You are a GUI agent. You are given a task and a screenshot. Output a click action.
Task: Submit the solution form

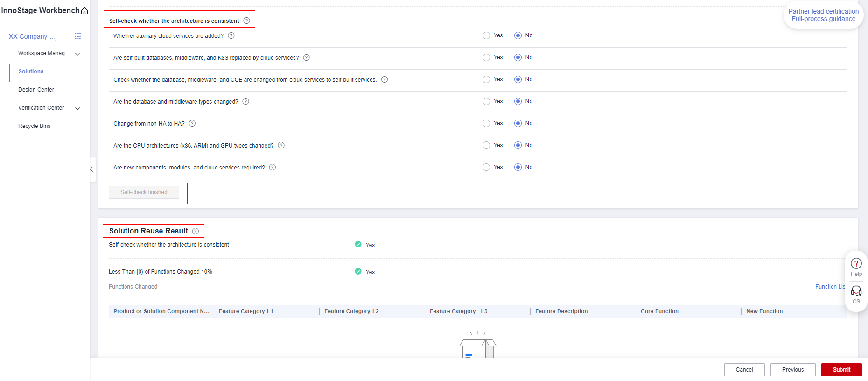coord(841,370)
